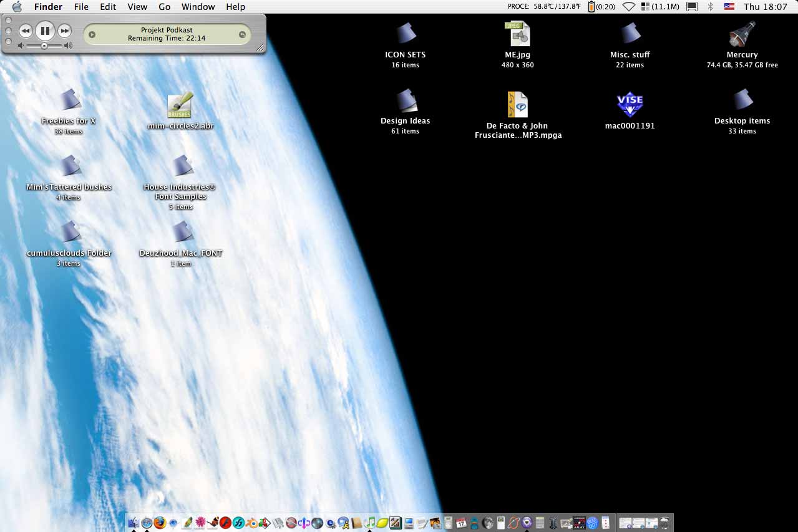Skip to the next track in iTunes
This screenshot has width=798, height=532.
pos(64,31)
